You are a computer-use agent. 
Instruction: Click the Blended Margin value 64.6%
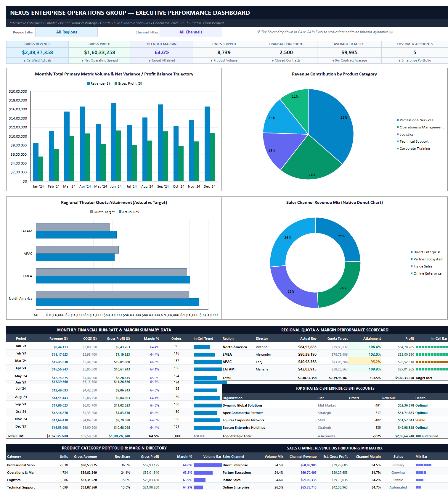click(x=162, y=52)
